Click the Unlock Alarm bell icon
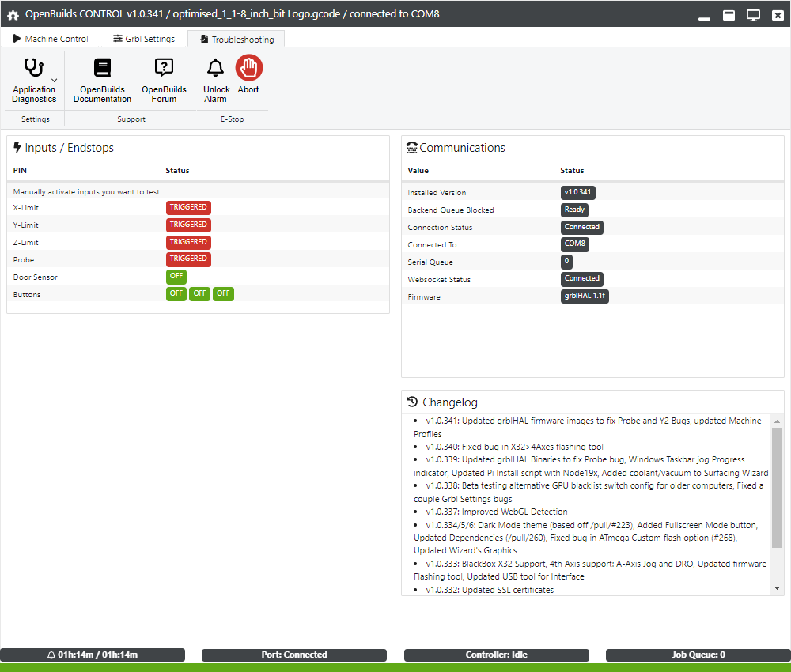Screen dimensions: 791x672 pos(215,70)
